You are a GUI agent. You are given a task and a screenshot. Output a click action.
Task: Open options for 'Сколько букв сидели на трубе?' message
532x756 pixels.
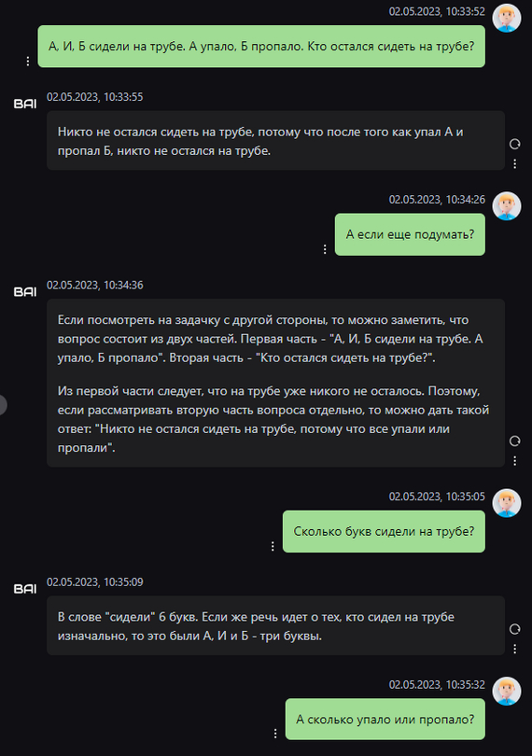[273, 546]
